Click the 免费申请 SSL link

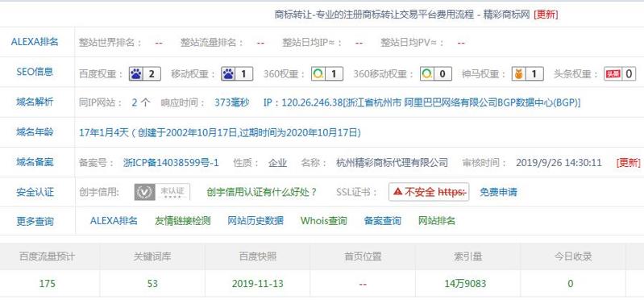pos(498,192)
